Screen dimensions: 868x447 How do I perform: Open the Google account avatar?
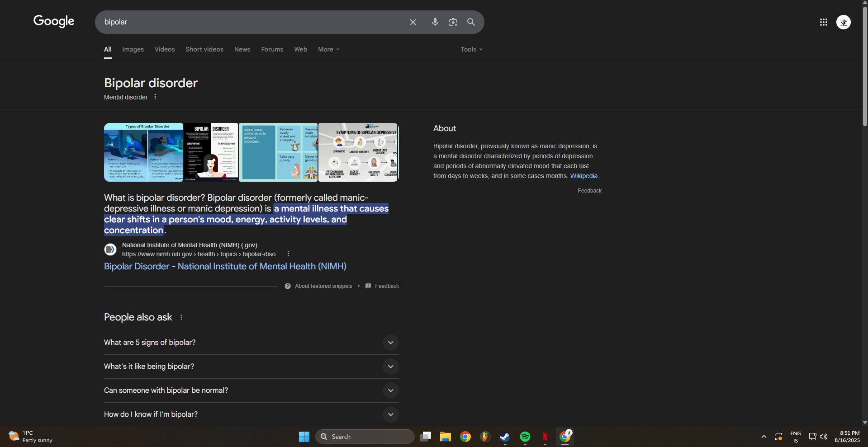point(843,22)
